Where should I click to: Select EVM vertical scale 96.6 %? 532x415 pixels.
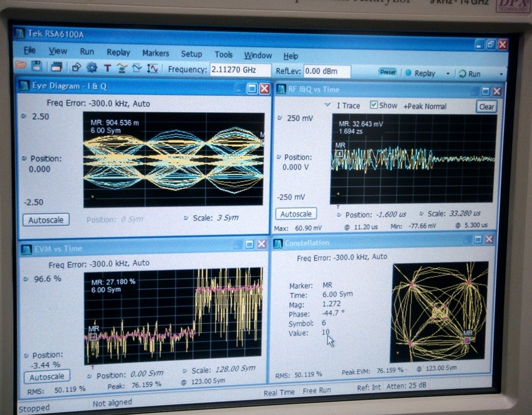(x=47, y=279)
